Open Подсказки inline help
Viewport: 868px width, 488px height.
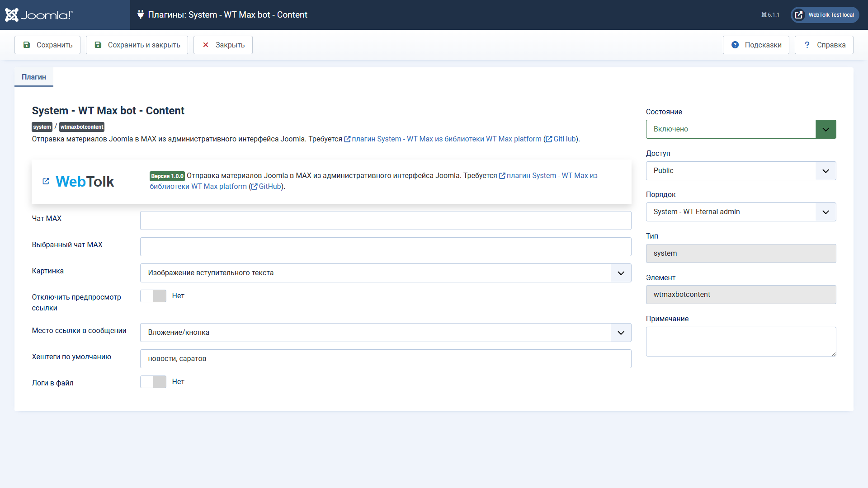point(756,45)
